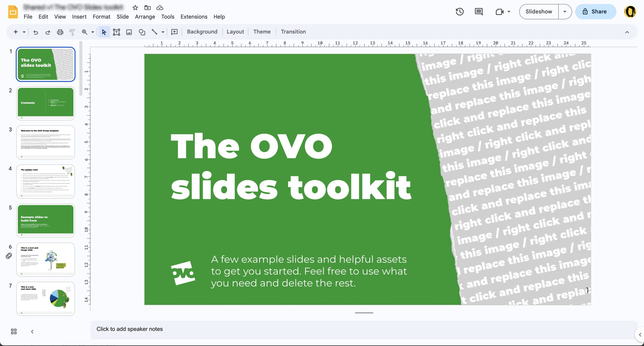Viewport: 644px width, 346px height.
Task: Select slide 3 Welcome template thumbnail
Action: tap(46, 142)
